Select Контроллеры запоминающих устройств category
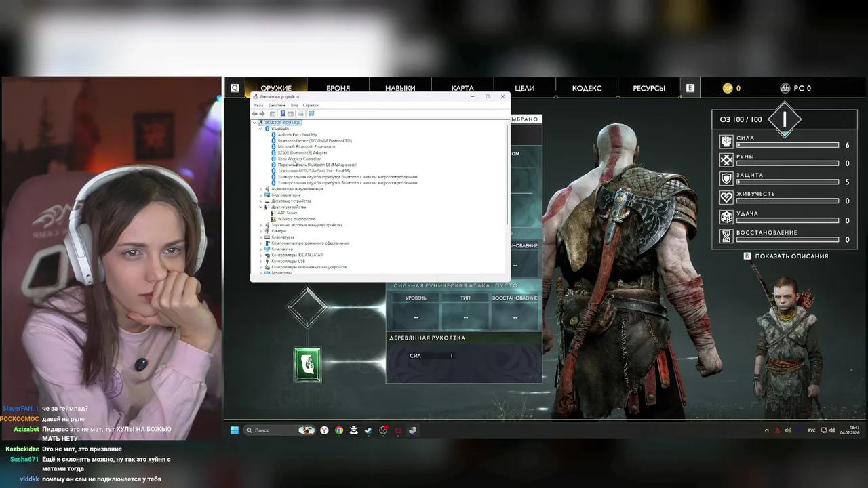The width and height of the screenshot is (868, 488). [309, 267]
